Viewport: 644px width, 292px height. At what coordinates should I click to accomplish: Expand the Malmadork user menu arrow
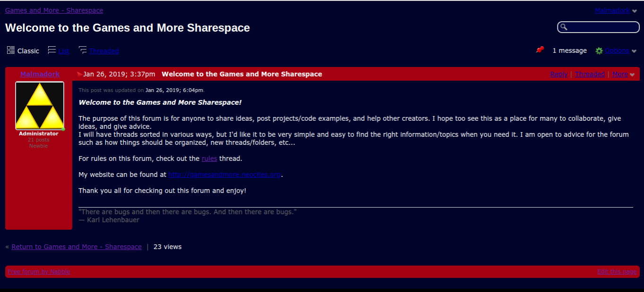635,11
